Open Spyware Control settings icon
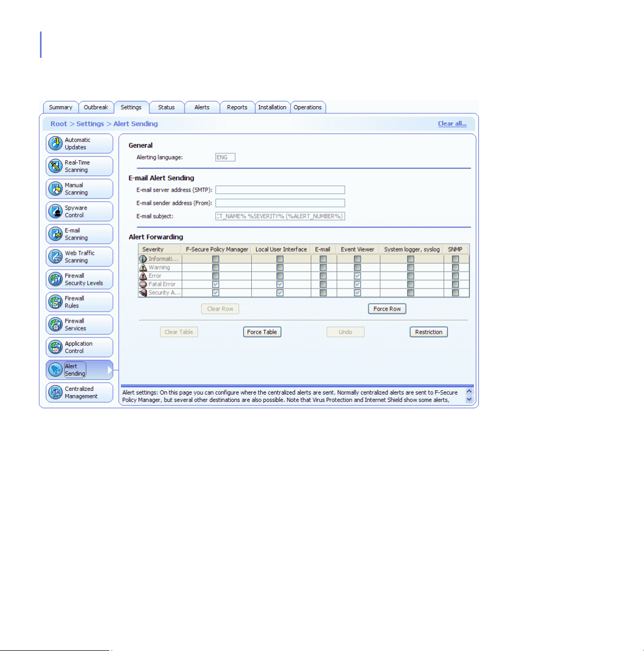 click(x=55, y=211)
